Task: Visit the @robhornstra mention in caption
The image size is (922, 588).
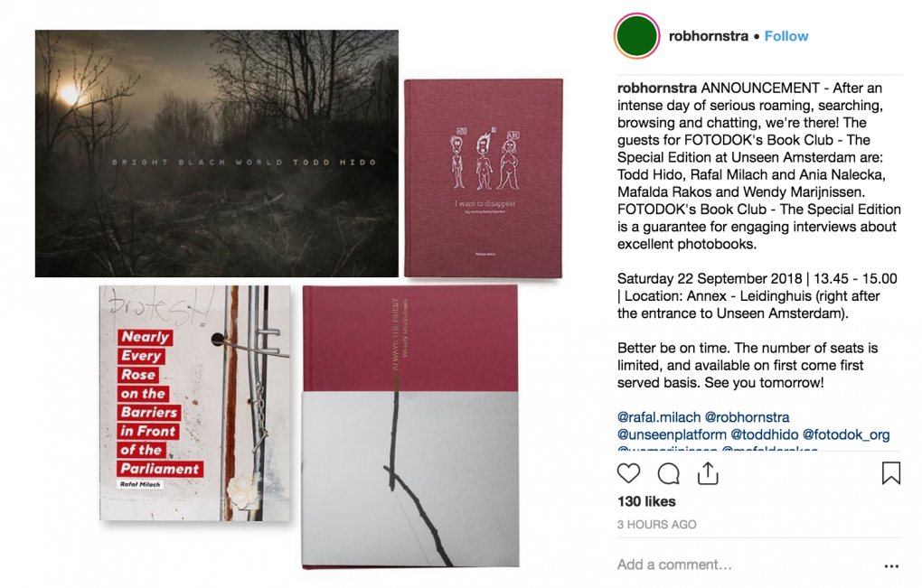Action: coord(747,417)
